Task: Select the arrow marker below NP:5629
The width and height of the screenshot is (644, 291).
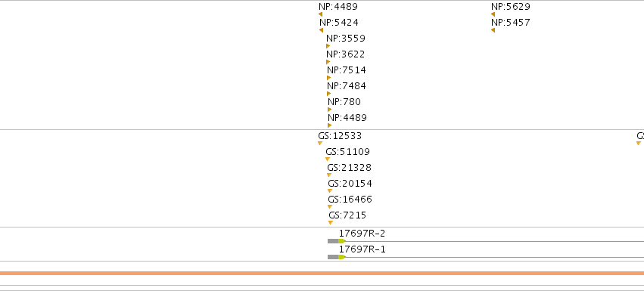Action: [x=493, y=14]
